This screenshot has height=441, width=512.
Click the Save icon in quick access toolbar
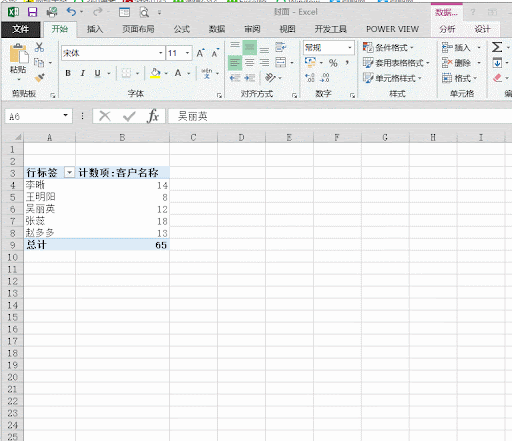point(32,12)
